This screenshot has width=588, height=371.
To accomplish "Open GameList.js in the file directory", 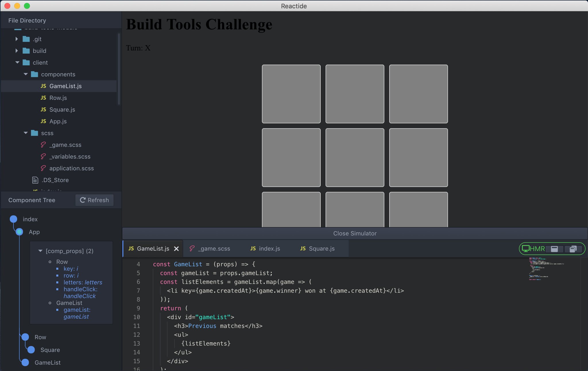I will [x=59, y=86].
